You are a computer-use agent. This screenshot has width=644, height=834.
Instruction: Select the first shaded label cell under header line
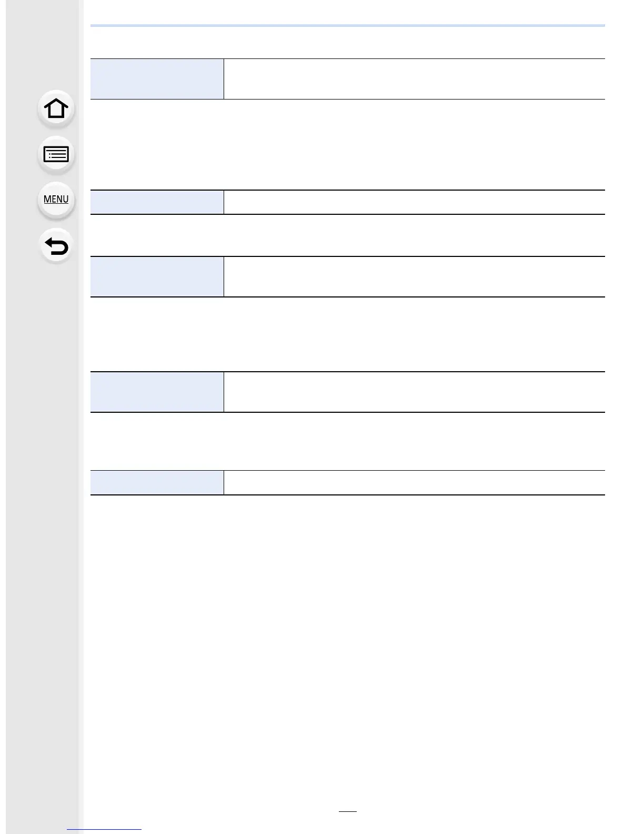click(157, 79)
